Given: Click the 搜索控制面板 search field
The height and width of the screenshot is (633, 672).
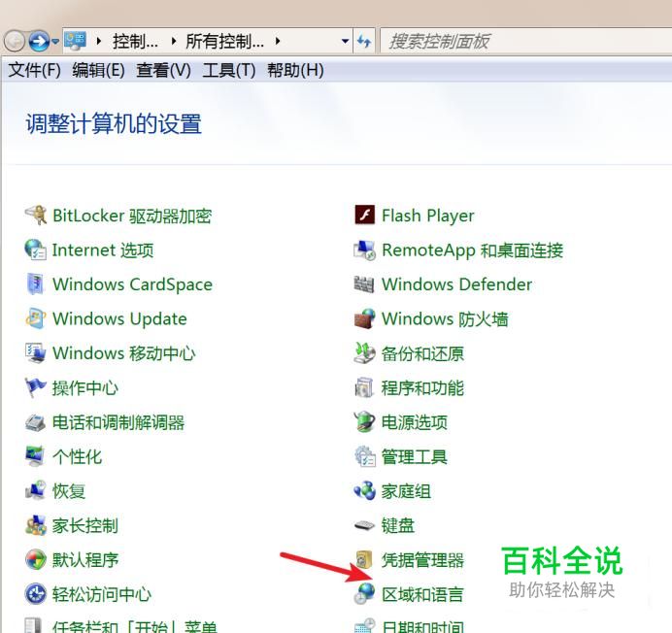Looking at the screenshot, I should (526, 41).
